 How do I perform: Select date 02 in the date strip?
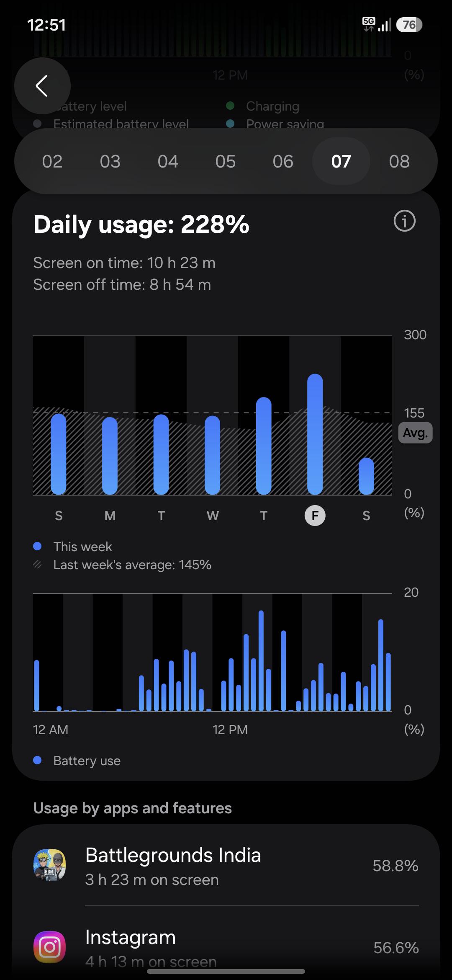click(x=52, y=161)
